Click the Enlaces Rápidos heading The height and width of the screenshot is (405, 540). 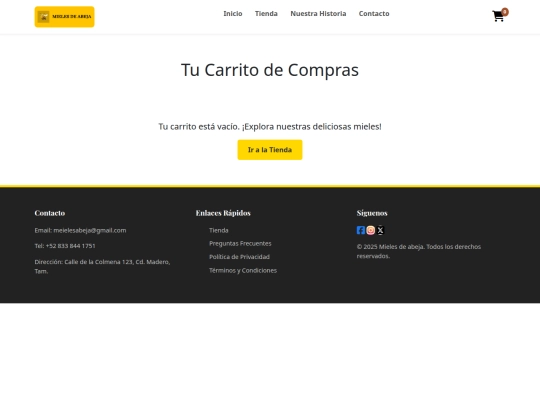(x=223, y=213)
